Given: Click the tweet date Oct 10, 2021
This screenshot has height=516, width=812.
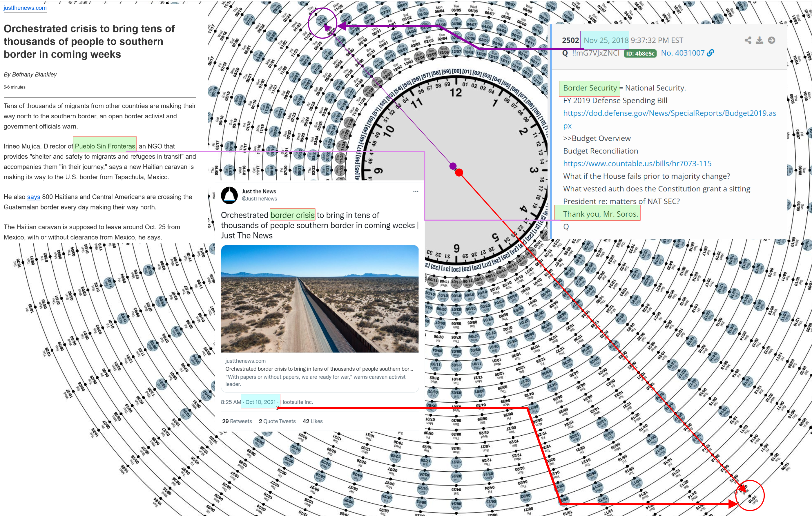Looking at the screenshot, I should coord(260,402).
